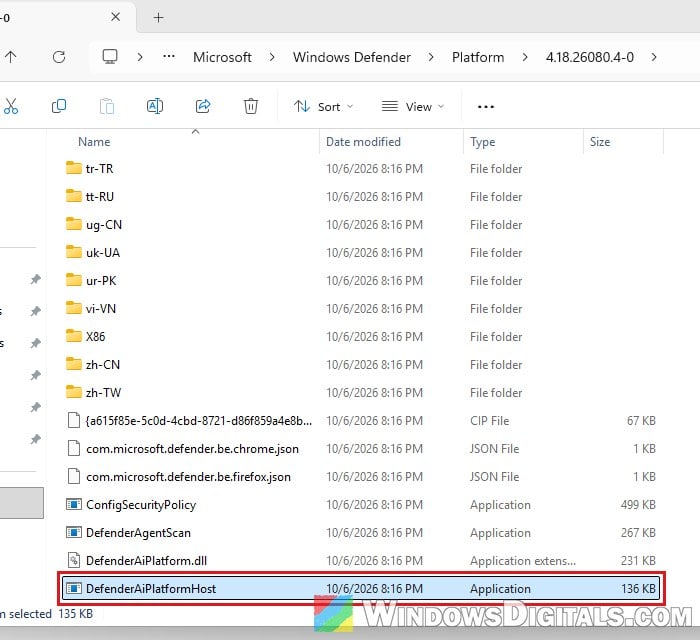Open the View dropdown
This screenshot has width=700, height=640.
point(413,107)
